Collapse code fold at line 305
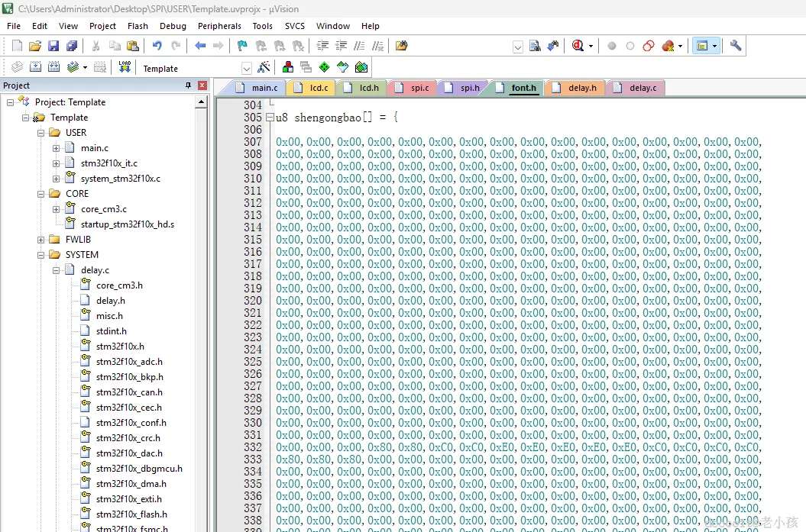806x532 pixels. click(269, 118)
